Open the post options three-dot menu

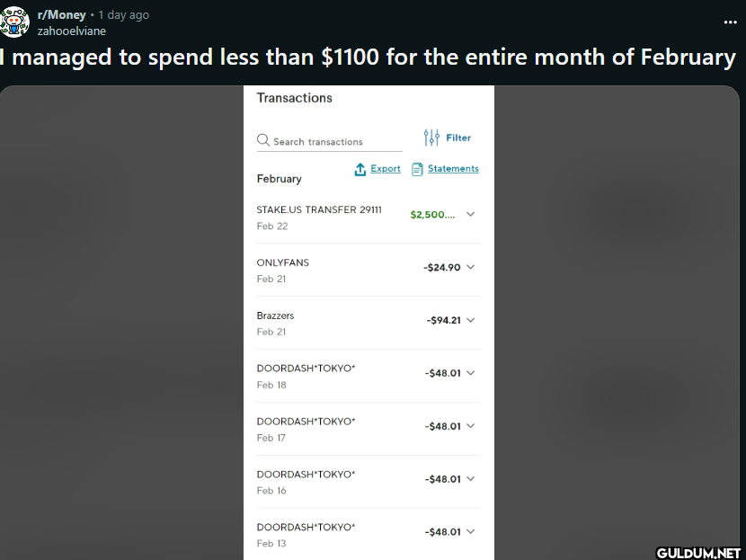coord(730,22)
